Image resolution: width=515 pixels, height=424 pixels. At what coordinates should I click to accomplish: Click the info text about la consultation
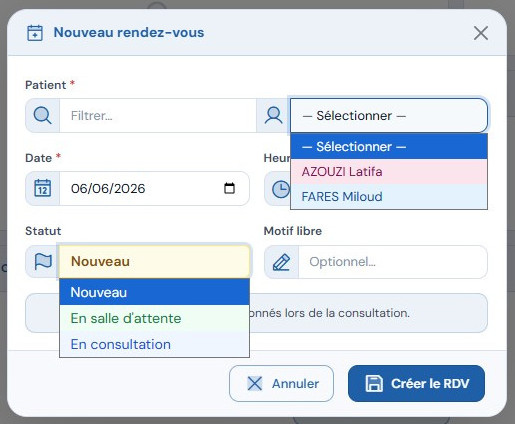[330, 313]
